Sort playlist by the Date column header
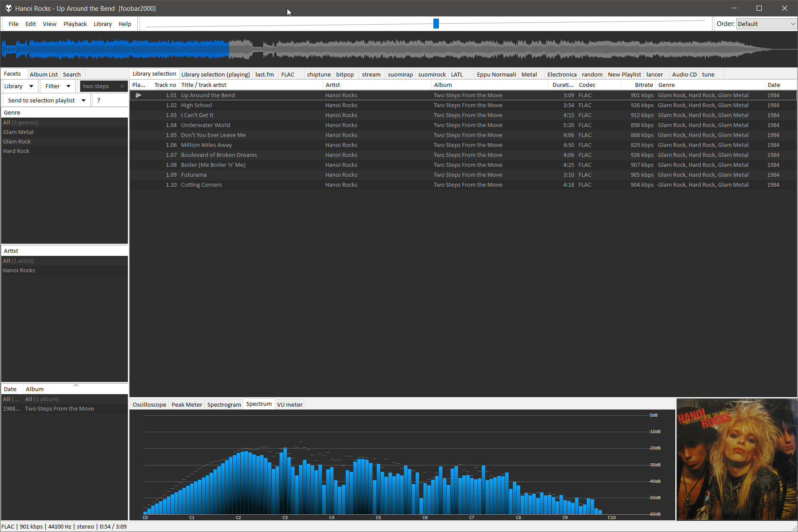 [x=780, y=85]
